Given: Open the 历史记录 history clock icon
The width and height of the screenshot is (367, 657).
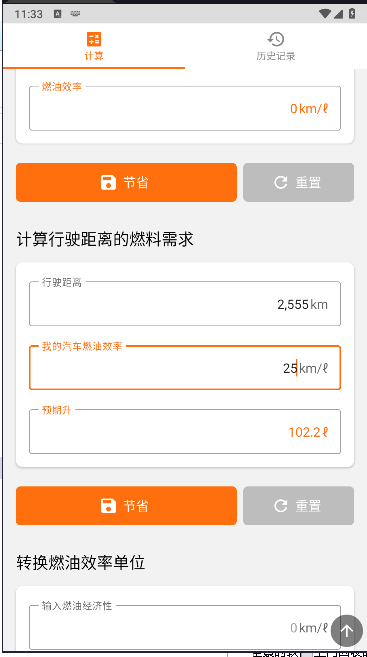Looking at the screenshot, I should (x=276, y=39).
